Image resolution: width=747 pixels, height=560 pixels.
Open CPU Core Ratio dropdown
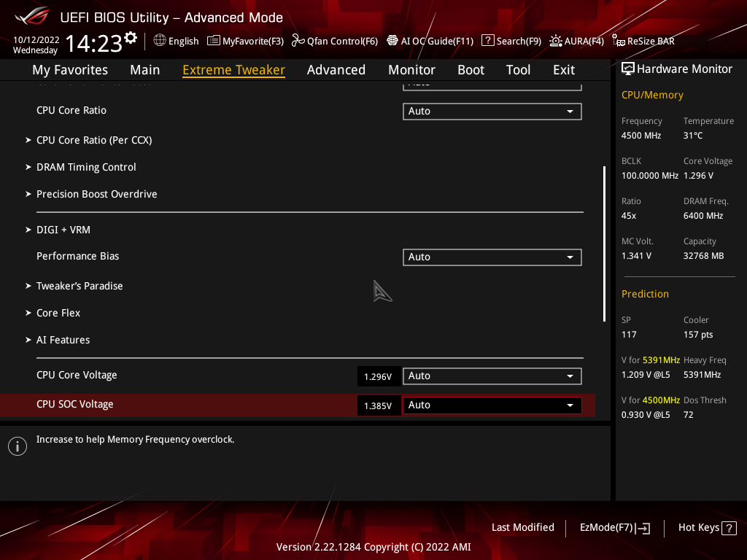coord(492,112)
